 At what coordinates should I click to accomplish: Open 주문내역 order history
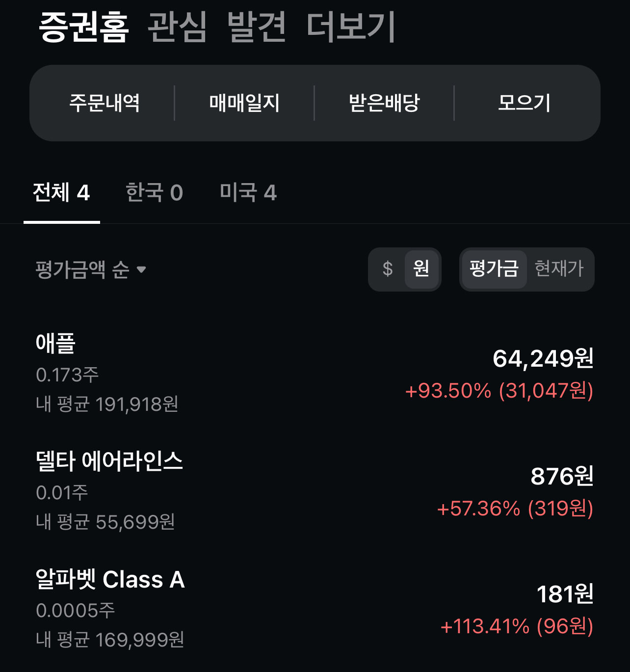tap(104, 103)
